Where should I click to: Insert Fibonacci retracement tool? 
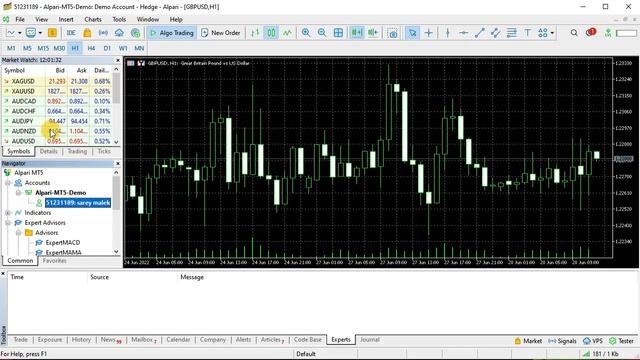pyautogui.click(x=511, y=33)
